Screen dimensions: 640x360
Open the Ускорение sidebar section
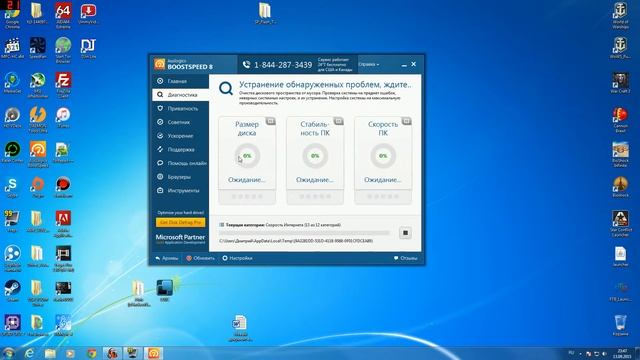tap(180, 136)
